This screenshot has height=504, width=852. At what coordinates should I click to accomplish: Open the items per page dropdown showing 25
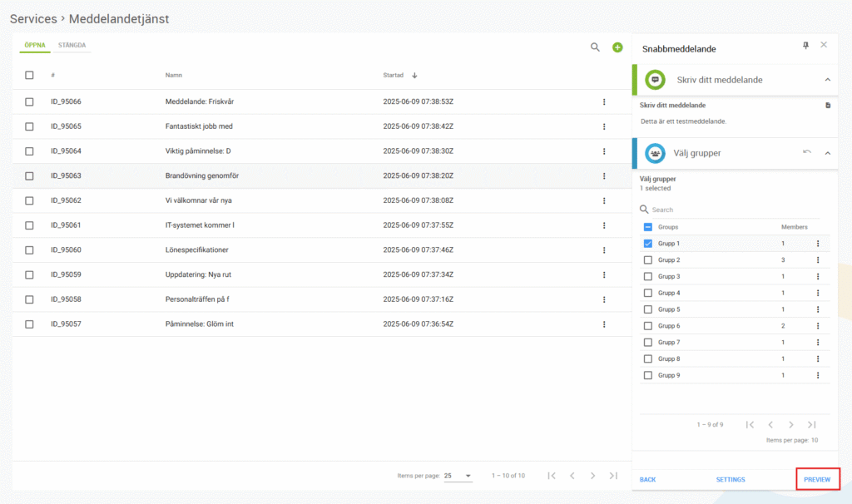pyautogui.click(x=458, y=476)
